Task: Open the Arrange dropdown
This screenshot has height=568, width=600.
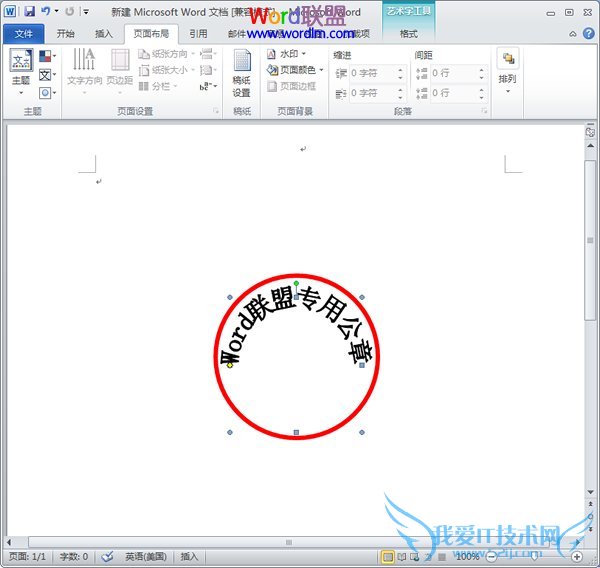Action: click(x=507, y=71)
